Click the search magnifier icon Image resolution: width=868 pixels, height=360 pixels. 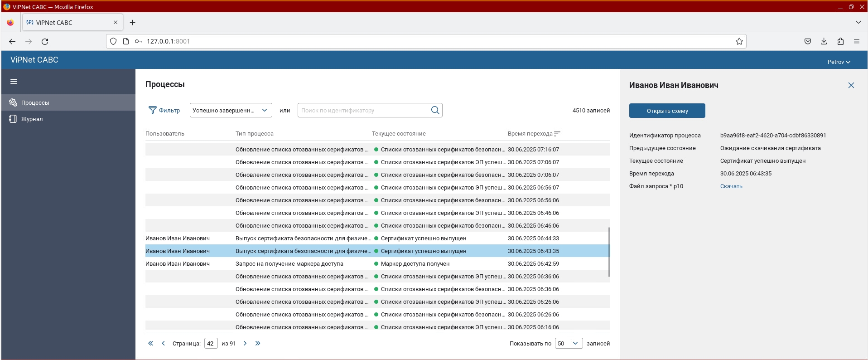coord(435,110)
